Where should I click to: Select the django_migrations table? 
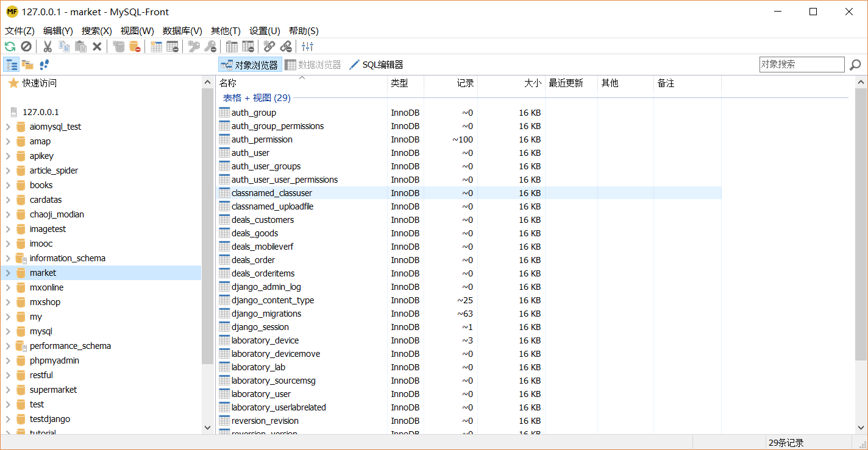click(266, 314)
